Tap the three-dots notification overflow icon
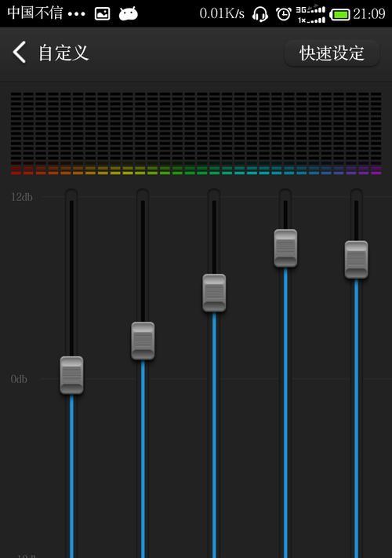Image resolution: width=392 pixels, height=558 pixels. pos(76,14)
